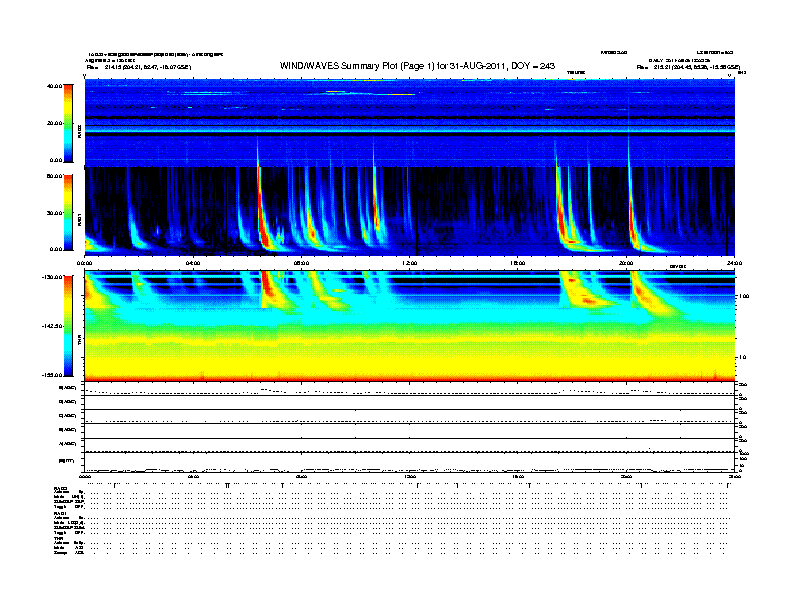The height and width of the screenshot is (612, 792).
Task: Click the TNR status block heading at bottom left
Action: pos(58,538)
